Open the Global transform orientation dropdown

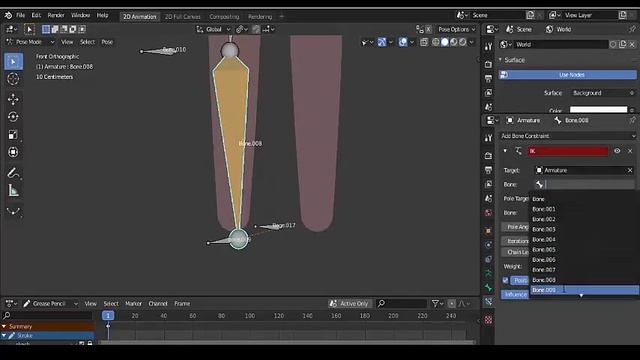click(x=213, y=29)
